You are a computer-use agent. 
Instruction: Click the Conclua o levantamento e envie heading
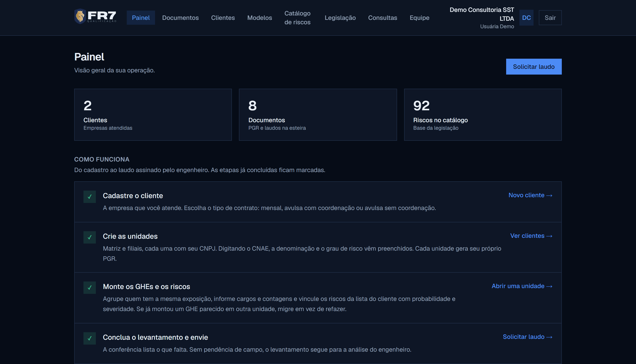point(155,337)
